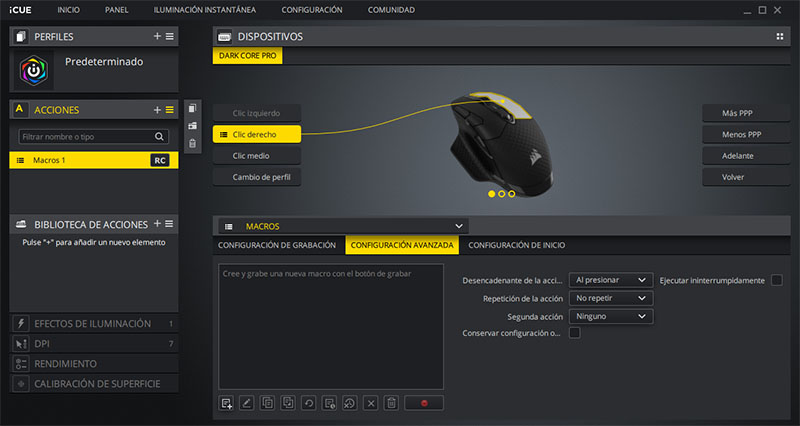This screenshot has height=426, width=800.
Task: Select the Cambio de perfil button
Action: pos(257,177)
